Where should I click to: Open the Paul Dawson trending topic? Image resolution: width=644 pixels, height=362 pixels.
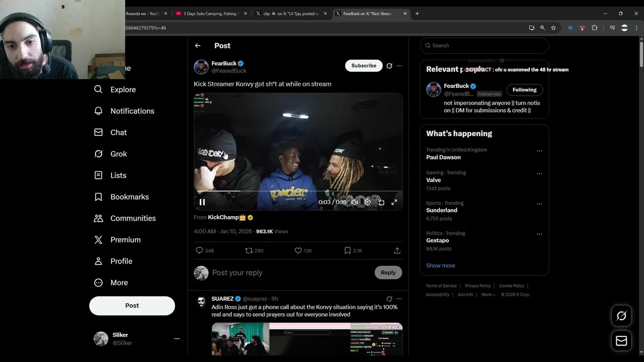pyautogui.click(x=443, y=157)
